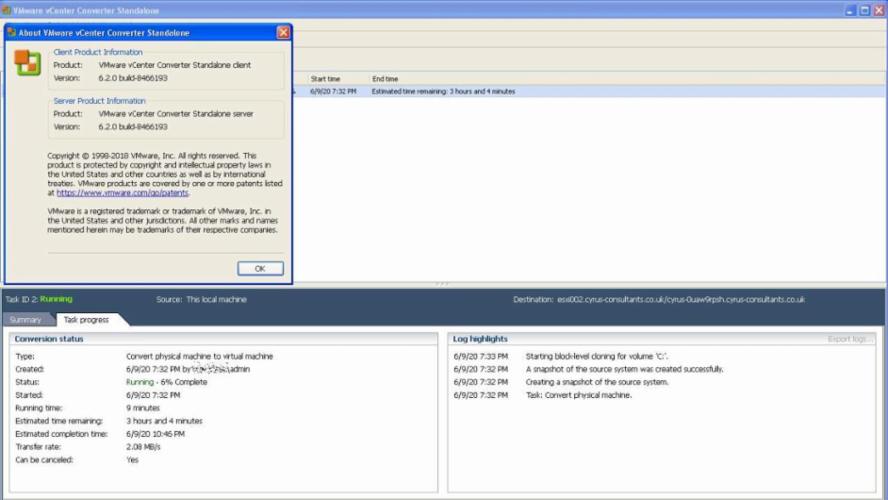The image size is (888, 500).
Task: Click the Destination host path text
Action: click(681, 300)
